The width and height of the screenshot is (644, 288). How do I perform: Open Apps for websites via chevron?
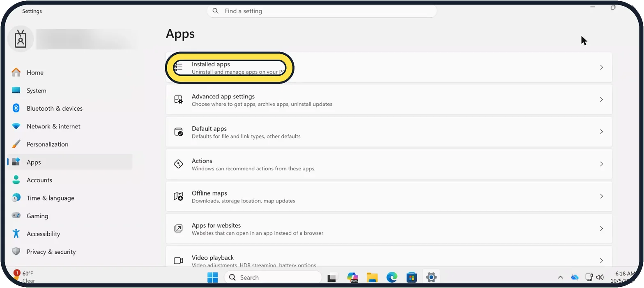601,228
